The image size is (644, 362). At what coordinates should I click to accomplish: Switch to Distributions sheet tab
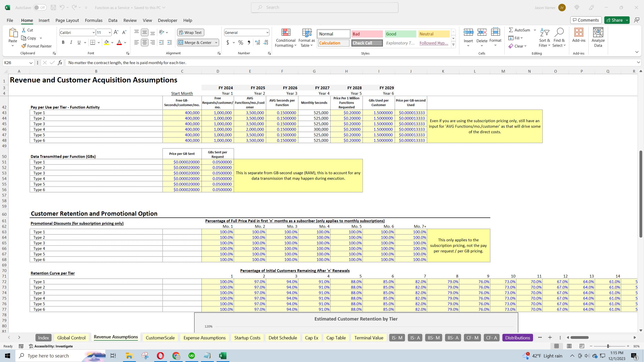click(x=517, y=338)
